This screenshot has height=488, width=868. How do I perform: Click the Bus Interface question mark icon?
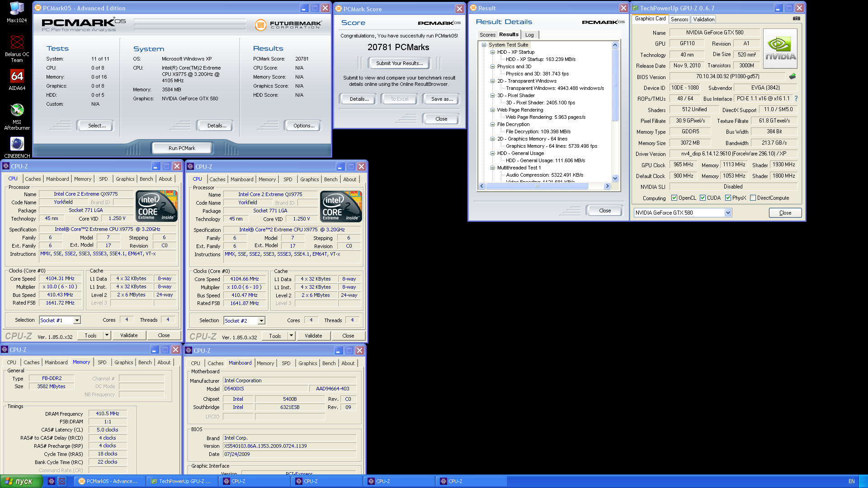pyautogui.click(x=796, y=99)
